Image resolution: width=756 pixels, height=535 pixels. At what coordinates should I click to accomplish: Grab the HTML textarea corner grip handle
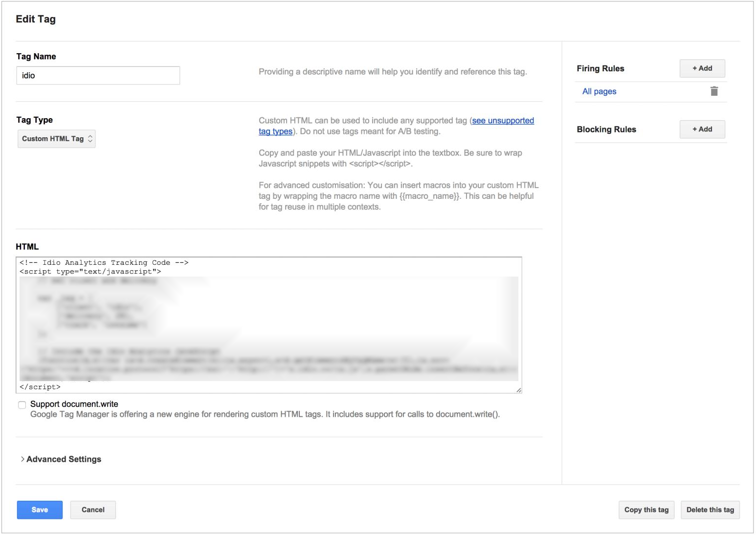pos(519,390)
